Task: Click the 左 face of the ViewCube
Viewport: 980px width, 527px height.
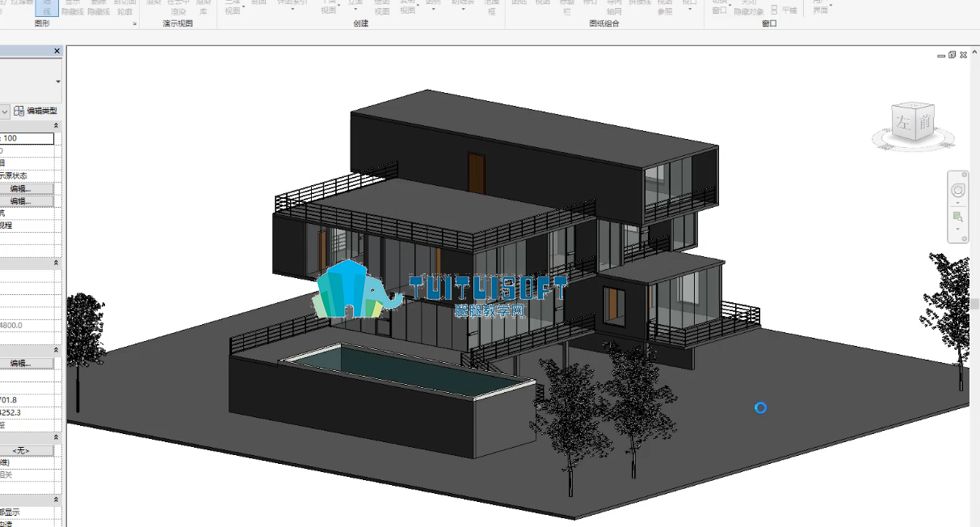Action: (902, 124)
